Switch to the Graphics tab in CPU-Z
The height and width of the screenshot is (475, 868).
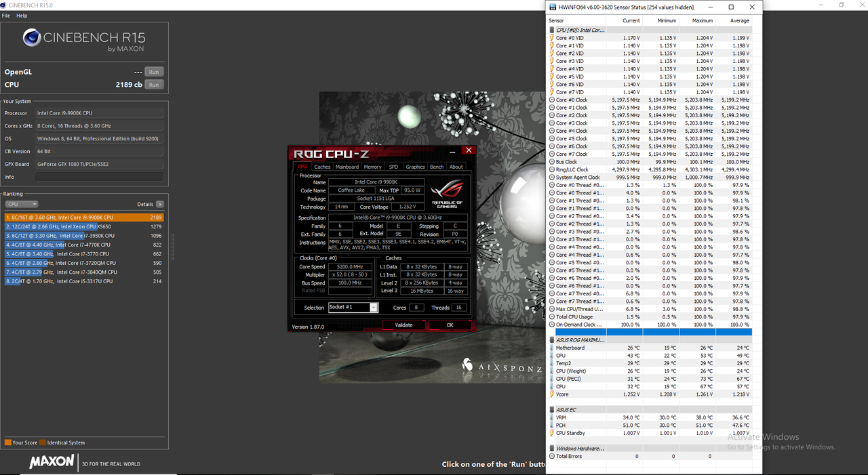pos(415,167)
